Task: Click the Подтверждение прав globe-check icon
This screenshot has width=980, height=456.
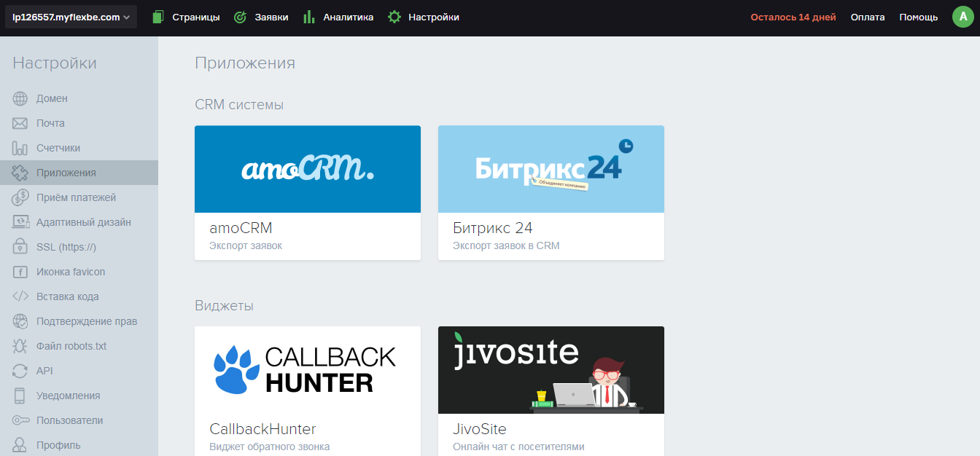Action: [x=20, y=321]
